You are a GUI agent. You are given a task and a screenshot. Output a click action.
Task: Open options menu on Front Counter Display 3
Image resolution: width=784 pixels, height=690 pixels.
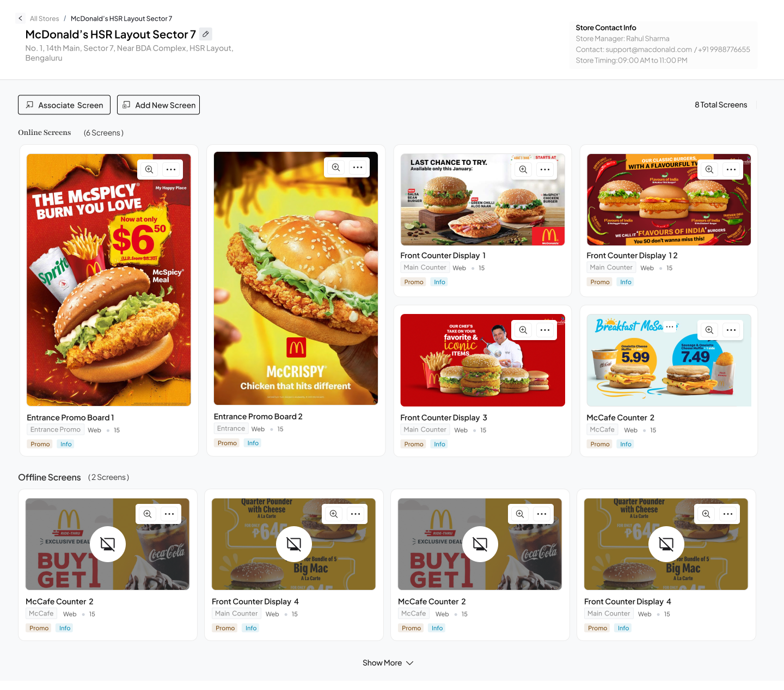click(545, 330)
